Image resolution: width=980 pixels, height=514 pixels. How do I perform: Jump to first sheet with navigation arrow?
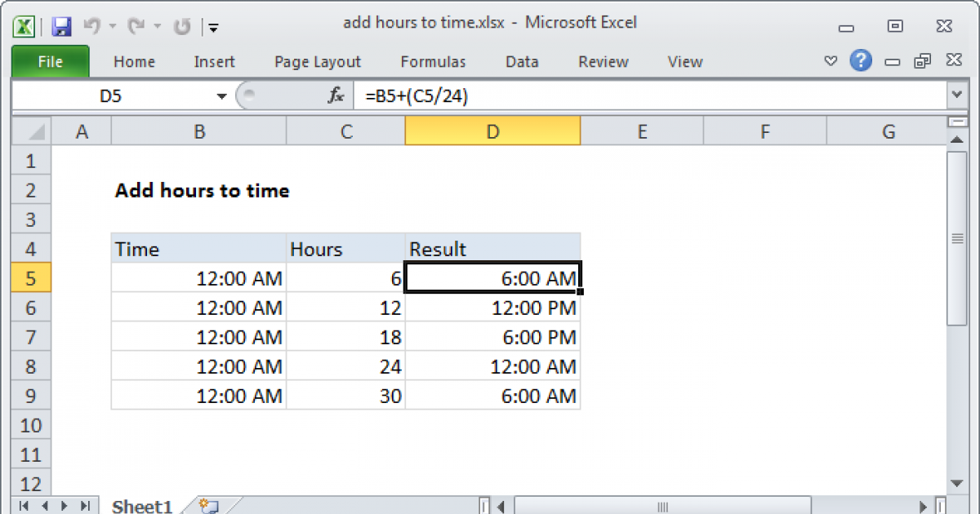point(24,506)
